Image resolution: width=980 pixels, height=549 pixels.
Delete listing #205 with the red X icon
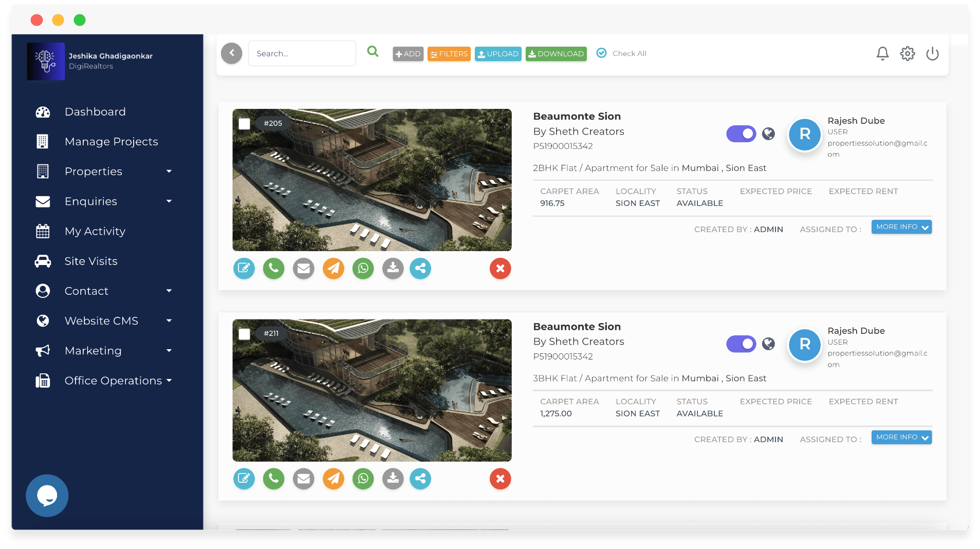[x=500, y=268]
